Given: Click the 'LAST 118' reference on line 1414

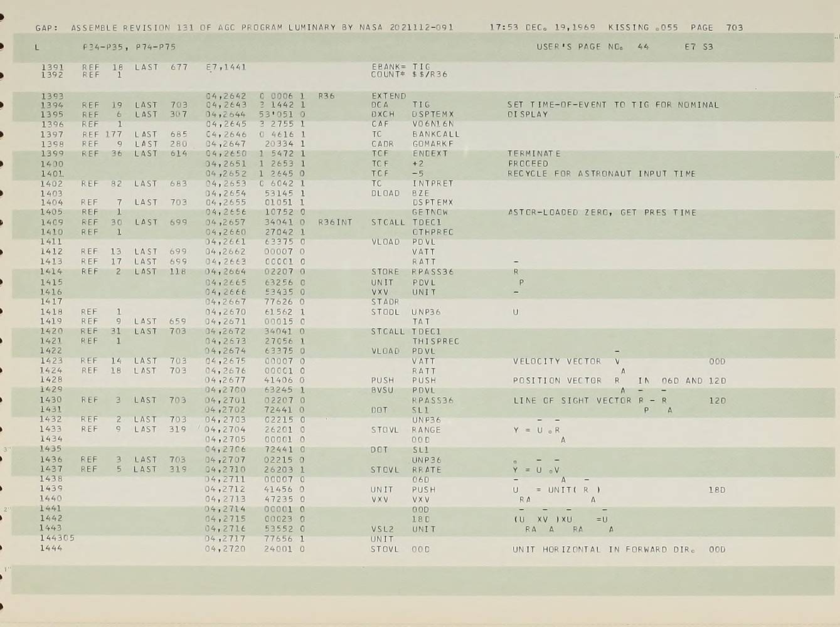Looking at the screenshot, I should tap(160, 272).
